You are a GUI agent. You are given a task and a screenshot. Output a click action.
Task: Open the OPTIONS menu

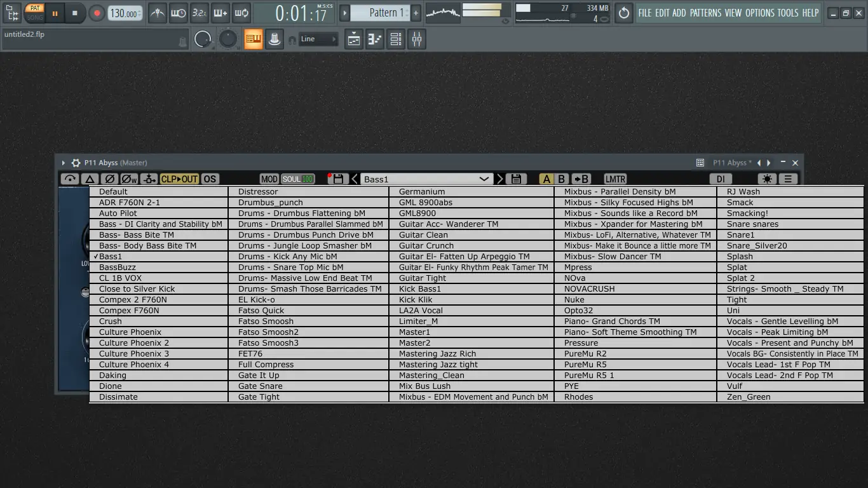point(759,13)
